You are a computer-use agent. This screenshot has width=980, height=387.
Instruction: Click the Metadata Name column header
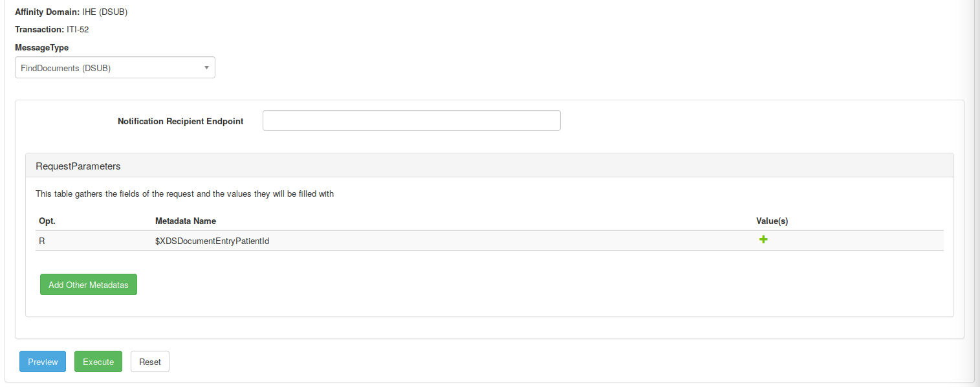(x=186, y=221)
